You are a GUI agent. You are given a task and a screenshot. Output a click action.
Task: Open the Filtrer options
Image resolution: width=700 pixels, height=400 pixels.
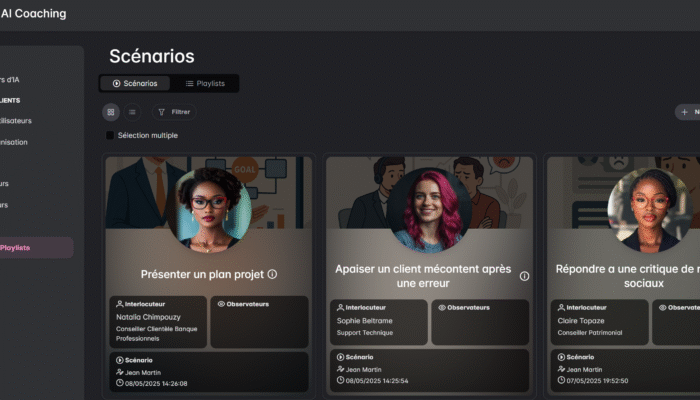tap(174, 112)
